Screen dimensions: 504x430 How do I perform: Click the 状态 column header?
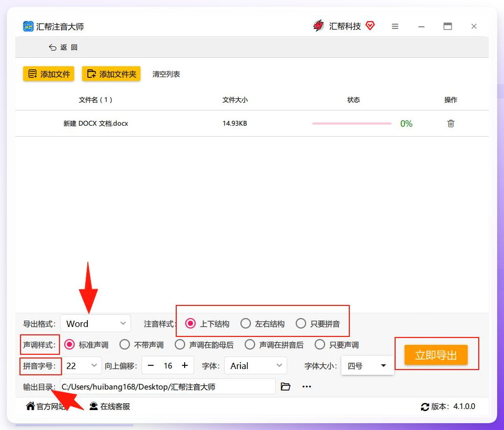coord(353,100)
